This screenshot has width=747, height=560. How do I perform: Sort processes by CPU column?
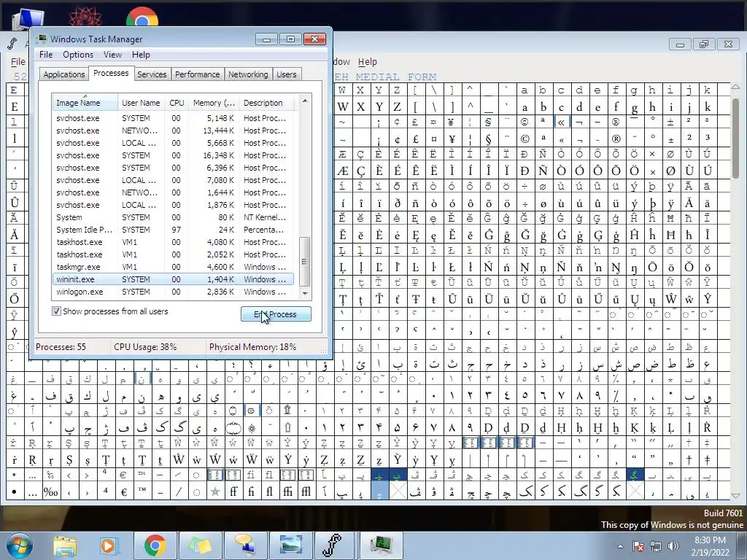177,102
